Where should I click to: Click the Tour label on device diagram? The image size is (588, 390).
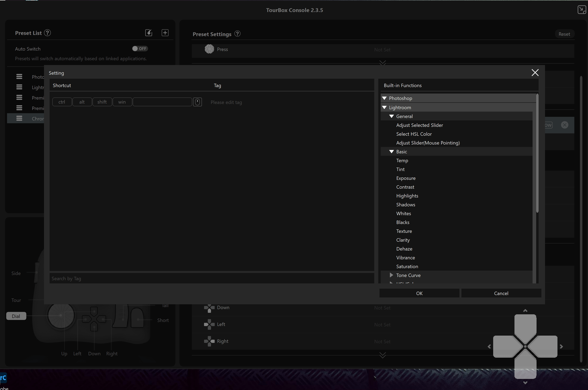[x=16, y=300]
